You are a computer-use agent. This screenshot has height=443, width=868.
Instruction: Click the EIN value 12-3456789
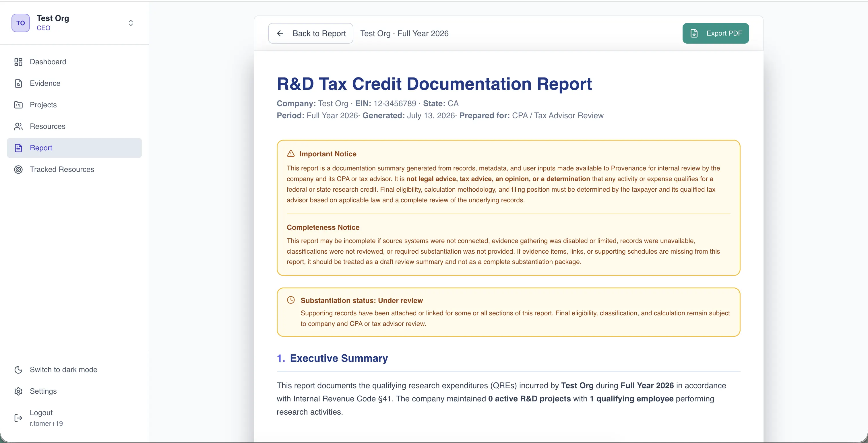[395, 103]
